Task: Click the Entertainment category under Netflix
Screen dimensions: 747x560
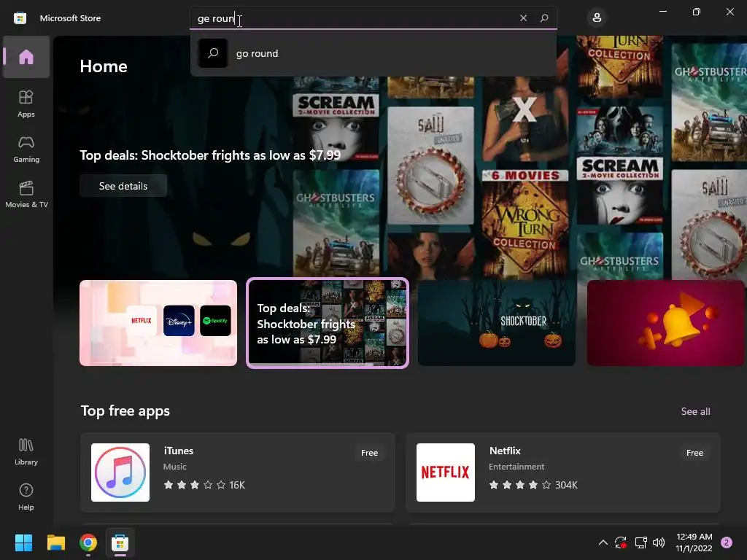Action: click(516, 467)
